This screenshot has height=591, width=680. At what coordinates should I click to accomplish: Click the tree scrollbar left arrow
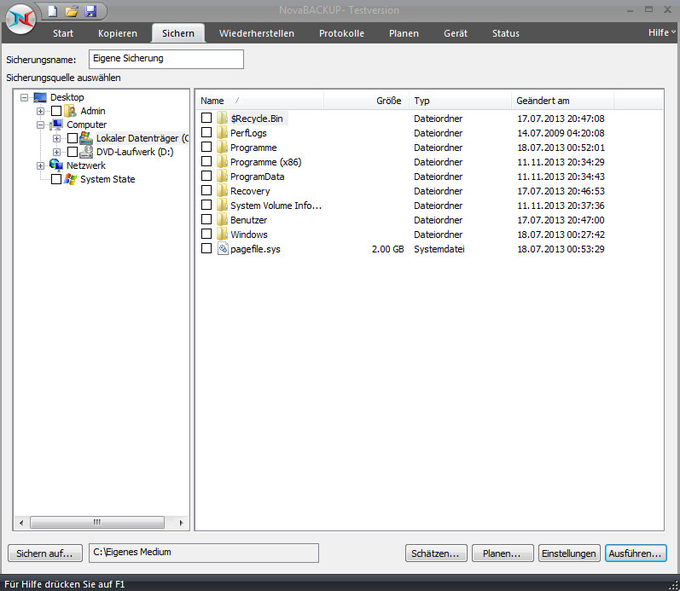pos(21,522)
